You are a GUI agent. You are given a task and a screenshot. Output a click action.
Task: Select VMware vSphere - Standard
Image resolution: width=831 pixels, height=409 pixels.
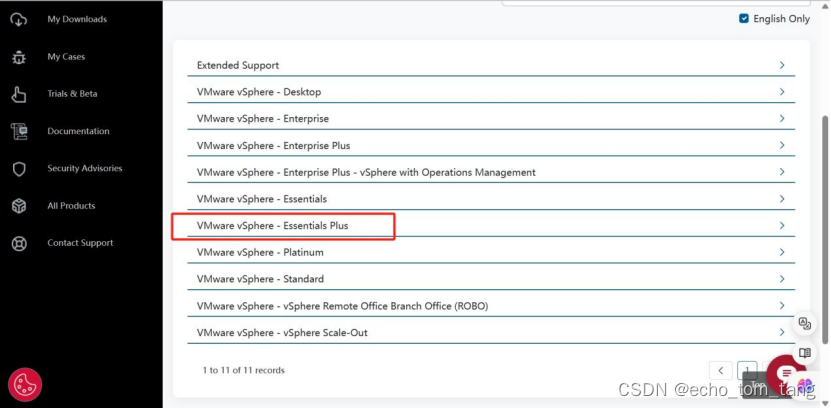coord(260,279)
